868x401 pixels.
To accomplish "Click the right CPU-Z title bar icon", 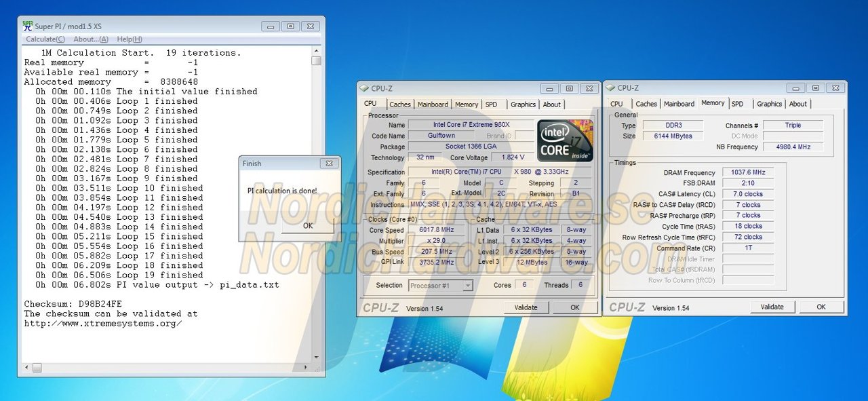I will (610, 88).
